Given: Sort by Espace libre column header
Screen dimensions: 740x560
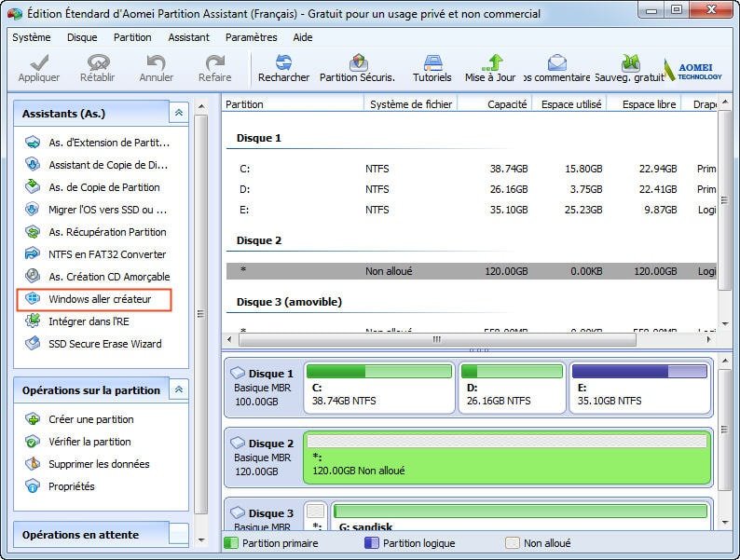Looking at the screenshot, I should 644,103.
